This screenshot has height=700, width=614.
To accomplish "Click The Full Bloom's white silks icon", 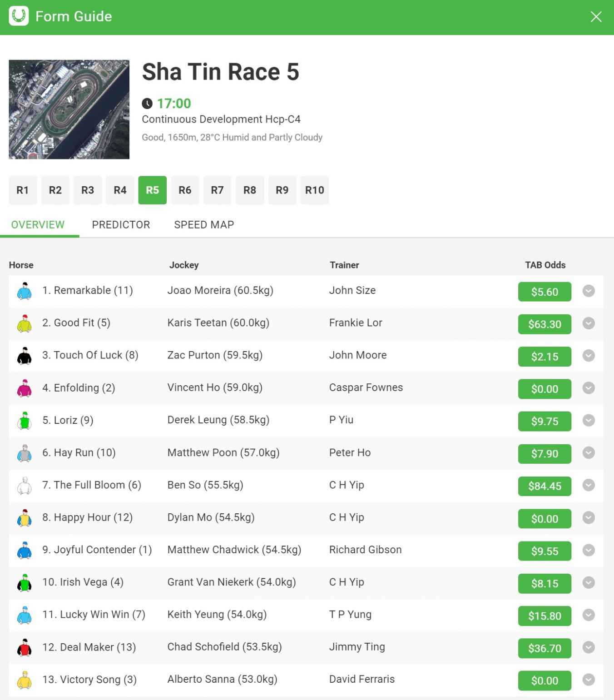I will (x=25, y=485).
